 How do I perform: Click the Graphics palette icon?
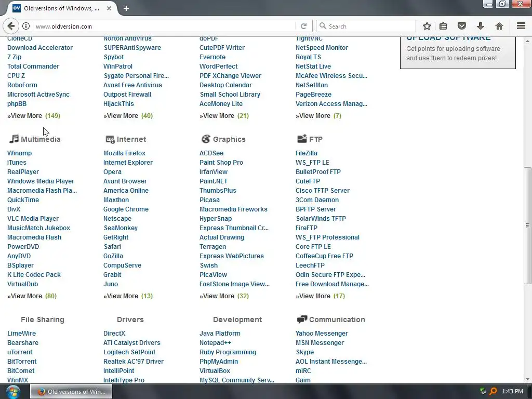coord(206,139)
